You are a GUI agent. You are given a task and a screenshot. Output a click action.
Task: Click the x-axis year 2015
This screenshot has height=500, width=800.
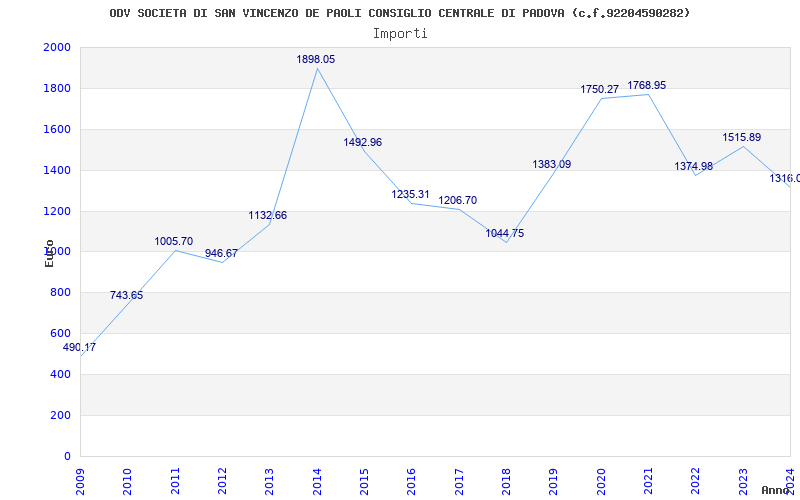[364, 481]
